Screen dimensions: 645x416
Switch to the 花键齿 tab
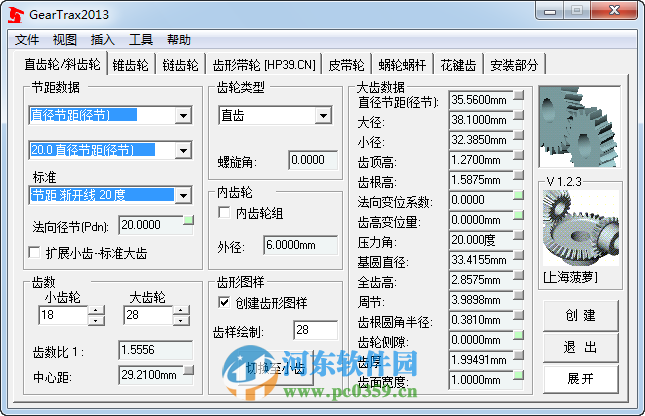tap(458, 65)
